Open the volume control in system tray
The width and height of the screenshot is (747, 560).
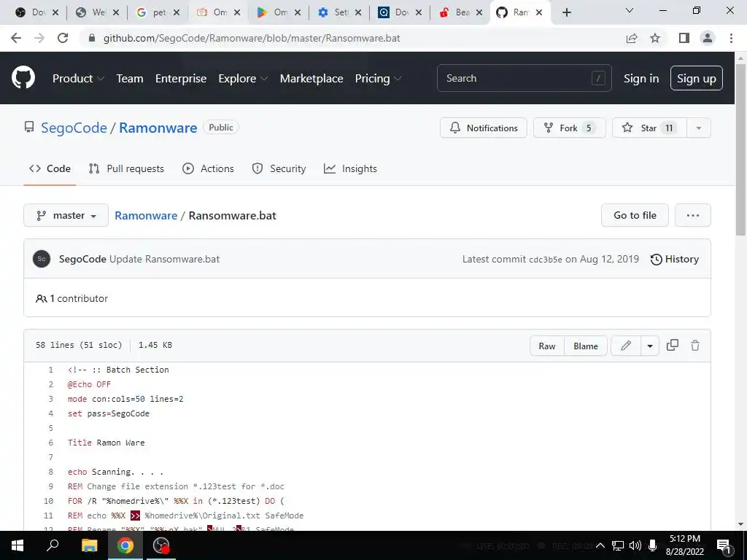635,545
